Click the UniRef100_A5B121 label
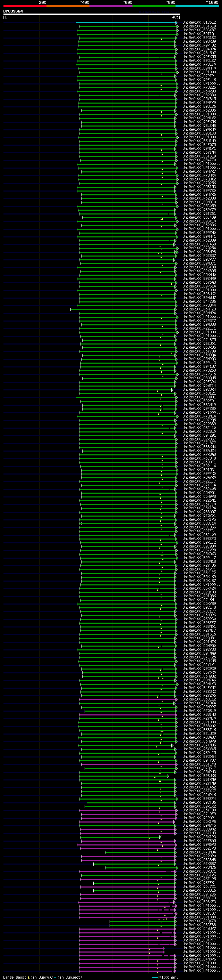The image size is (222, 980). click(x=199, y=394)
